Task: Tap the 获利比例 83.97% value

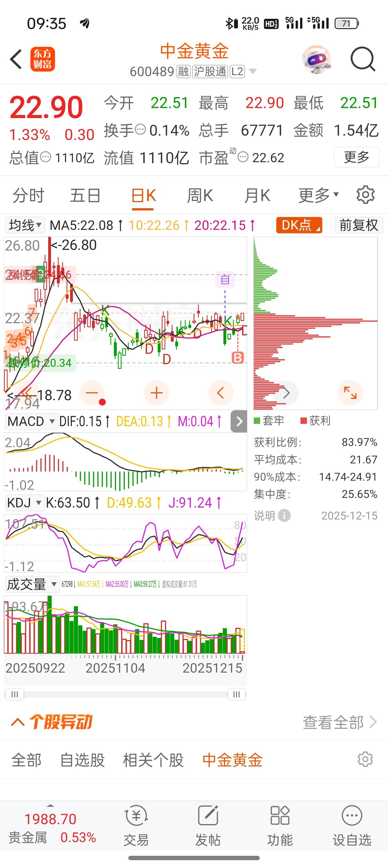Action: click(x=360, y=442)
